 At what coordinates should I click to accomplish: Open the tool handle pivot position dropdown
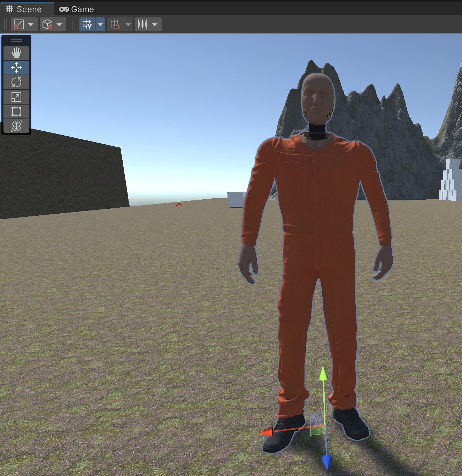tap(24, 24)
